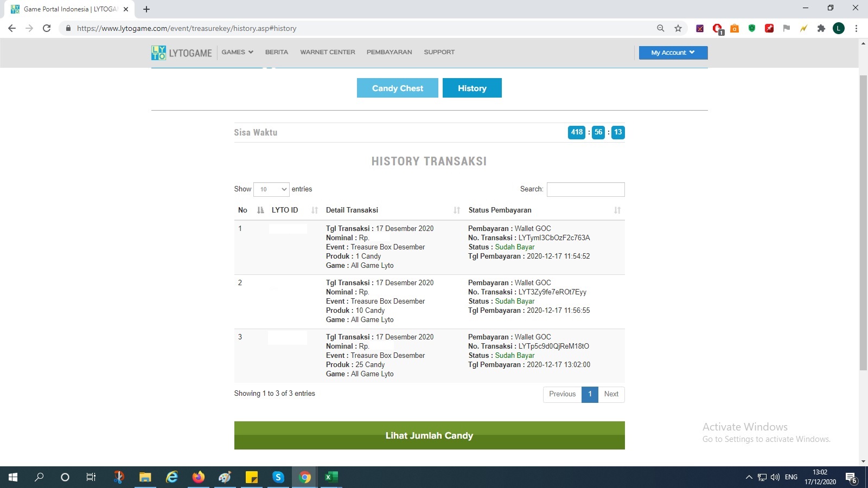
Task: Click payment date 2020-12-17 13:02:00
Action: [x=558, y=365]
